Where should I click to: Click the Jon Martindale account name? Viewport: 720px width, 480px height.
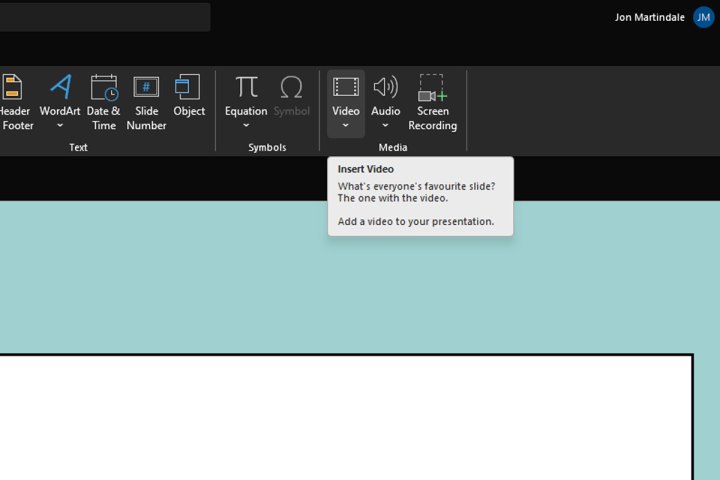click(x=650, y=17)
